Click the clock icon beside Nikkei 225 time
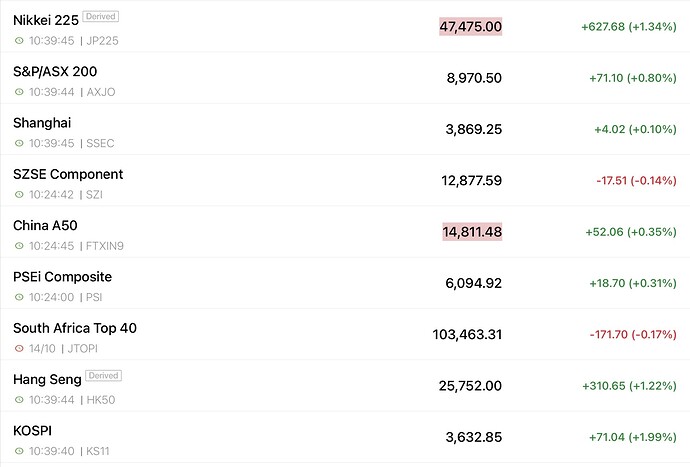This screenshot has width=690, height=467. pos(19,40)
